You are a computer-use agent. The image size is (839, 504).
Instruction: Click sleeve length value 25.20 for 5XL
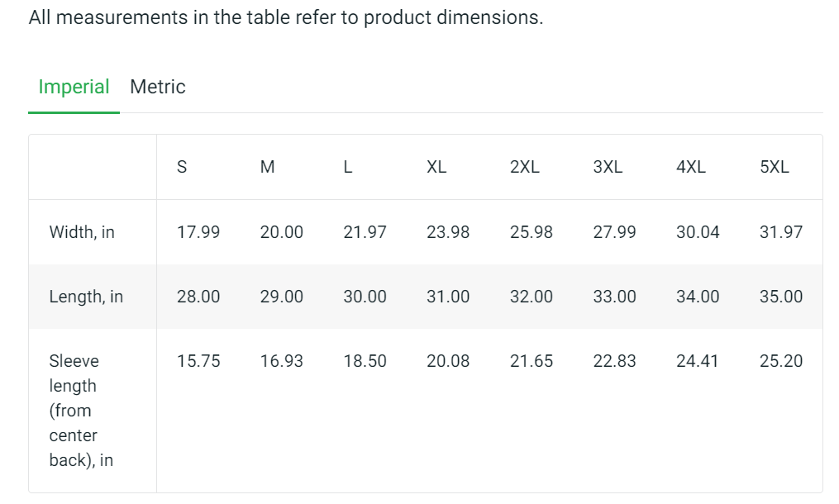pyautogui.click(x=781, y=361)
